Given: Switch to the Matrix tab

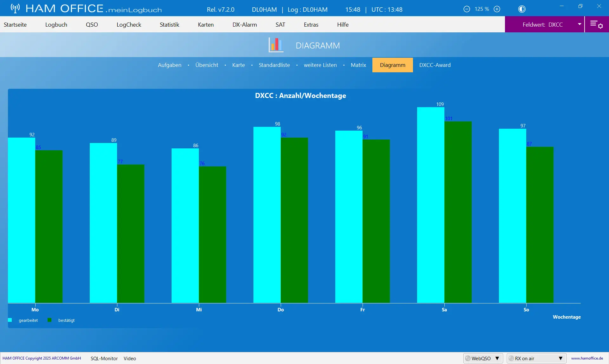Looking at the screenshot, I should point(358,65).
